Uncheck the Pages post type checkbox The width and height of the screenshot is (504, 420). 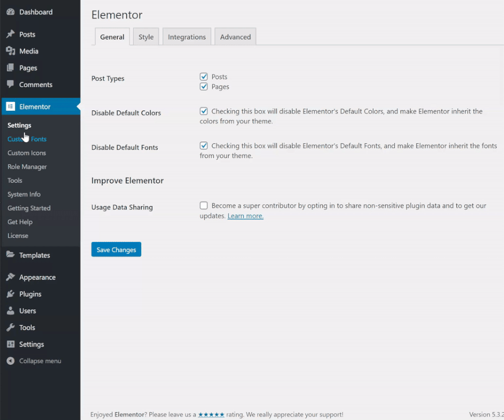click(204, 87)
